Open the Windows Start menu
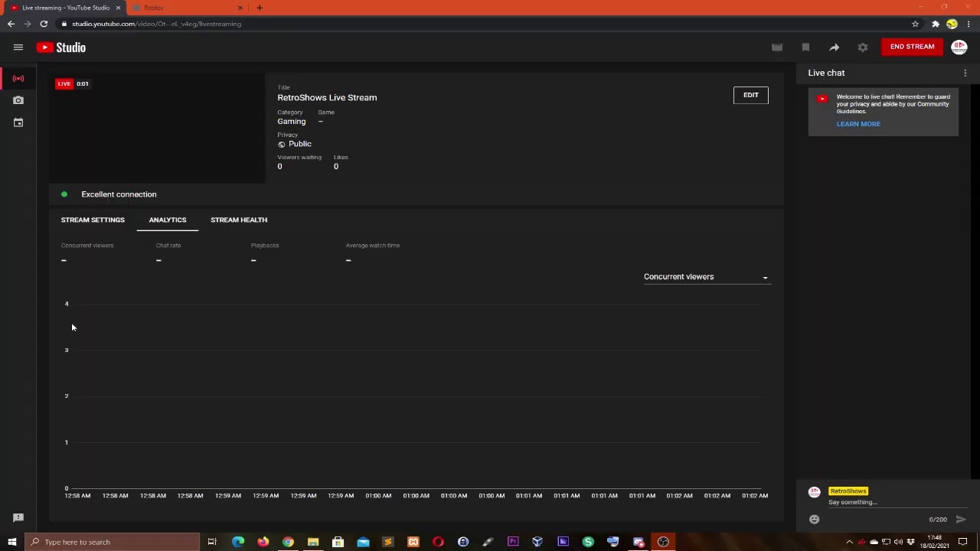The height and width of the screenshot is (551, 980). [11, 542]
